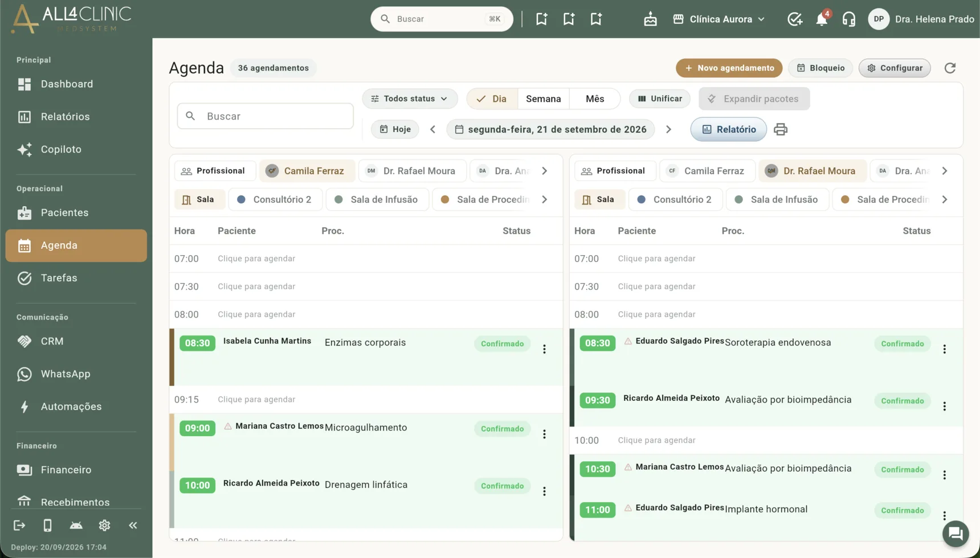Click the logout icon in sidebar footer

19,525
